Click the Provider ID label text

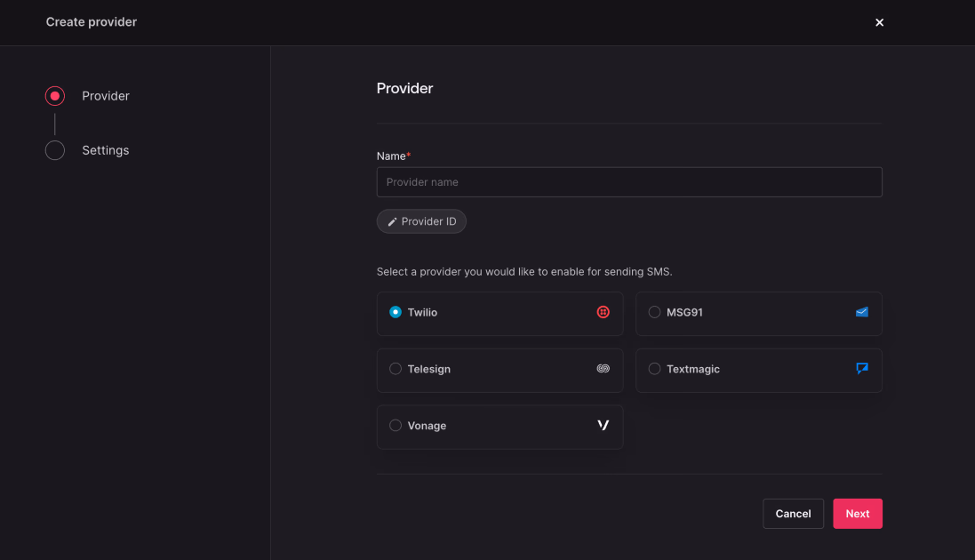point(429,221)
